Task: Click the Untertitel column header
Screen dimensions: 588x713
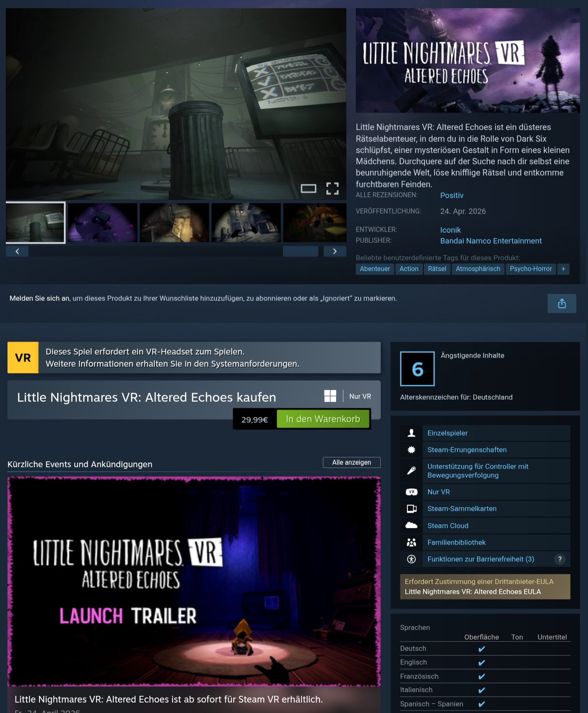Action: pos(552,637)
